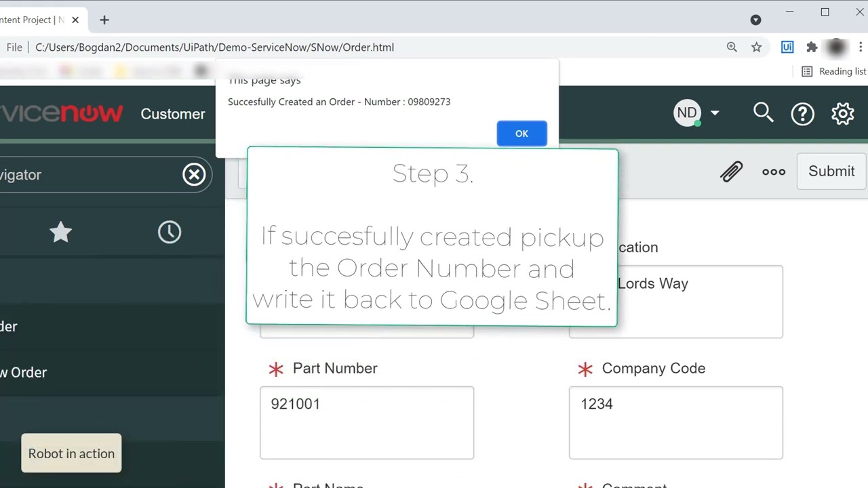868x488 pixels.
Task: Click the ServiceNow search magnifier icon
Action: point(764,113)
